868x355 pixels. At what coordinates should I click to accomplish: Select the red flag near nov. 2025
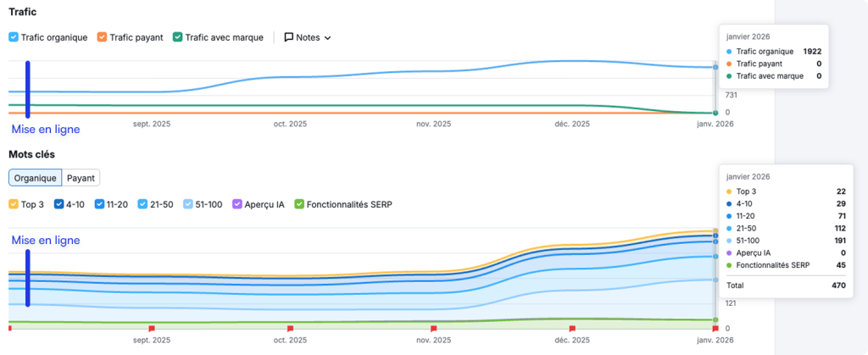(434, 327)
